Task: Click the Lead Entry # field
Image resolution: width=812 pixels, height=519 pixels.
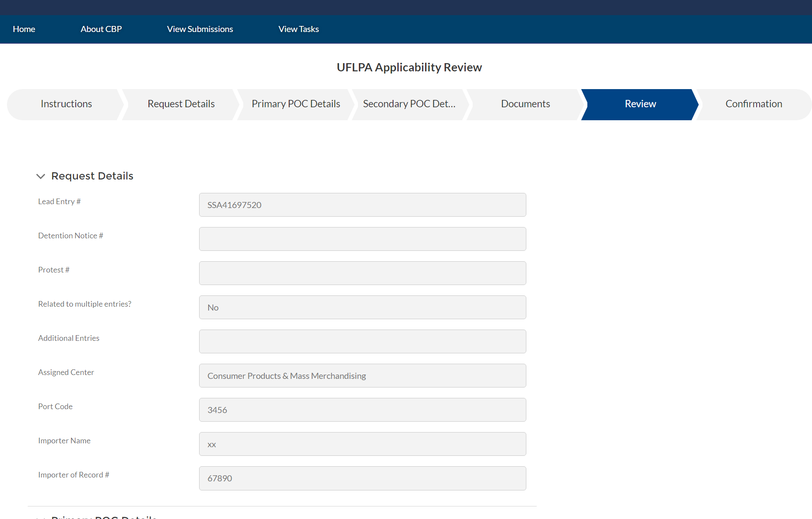Action: pos(362,205)
